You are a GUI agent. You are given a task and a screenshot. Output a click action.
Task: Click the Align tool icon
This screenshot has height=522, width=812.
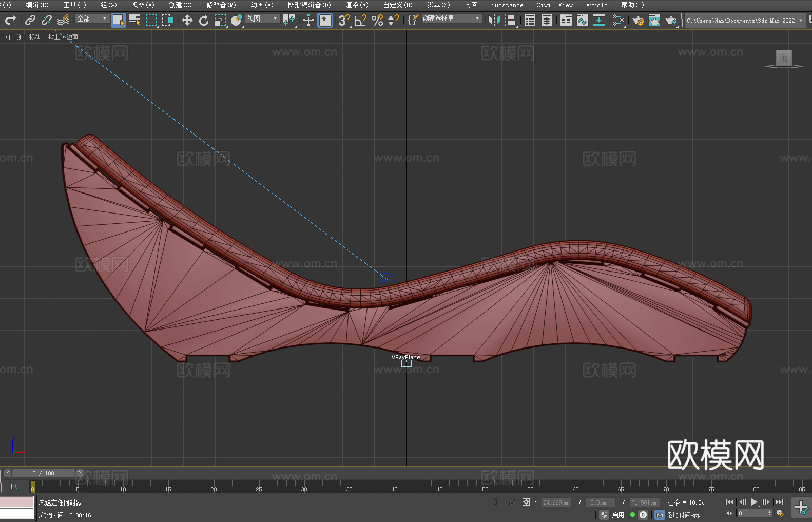pos(511,20)
